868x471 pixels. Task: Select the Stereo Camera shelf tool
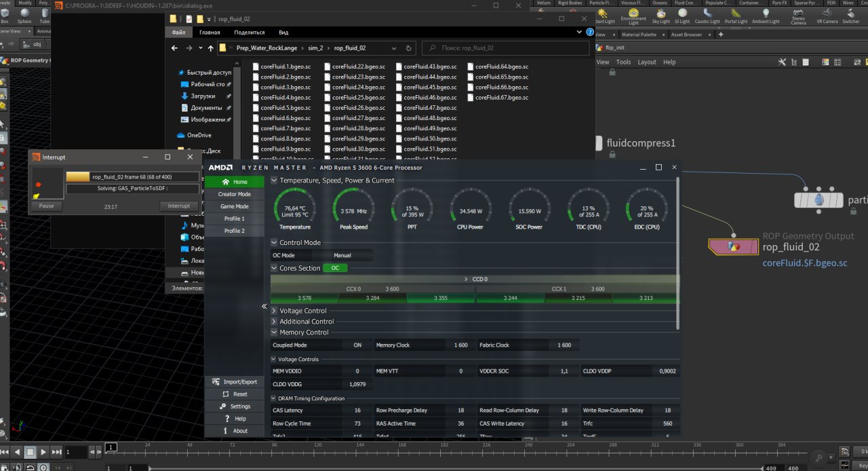tap(798, 16)
